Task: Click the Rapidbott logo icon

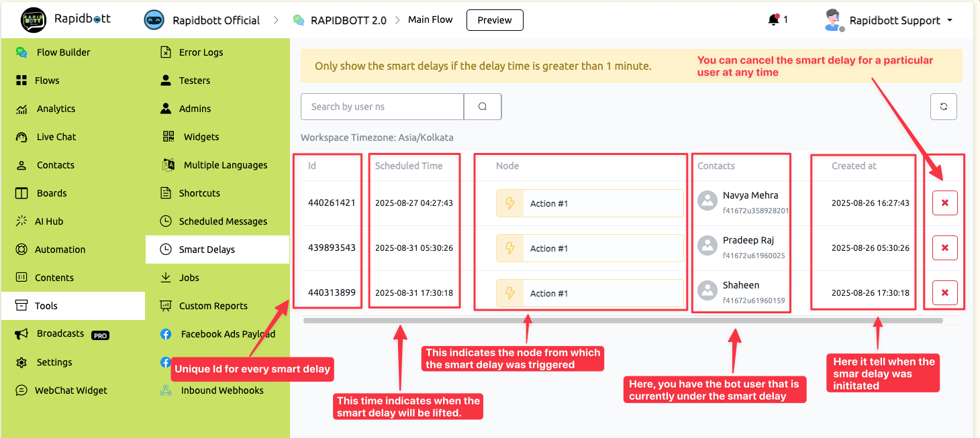Action: [x=34, y=20]
